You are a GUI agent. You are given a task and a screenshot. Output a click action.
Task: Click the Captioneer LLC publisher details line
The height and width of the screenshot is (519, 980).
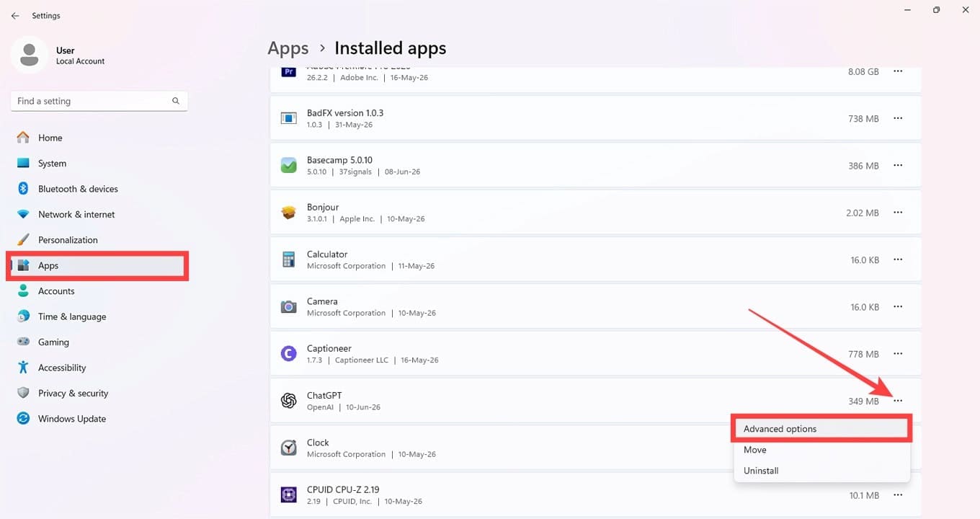pos(373,360)
